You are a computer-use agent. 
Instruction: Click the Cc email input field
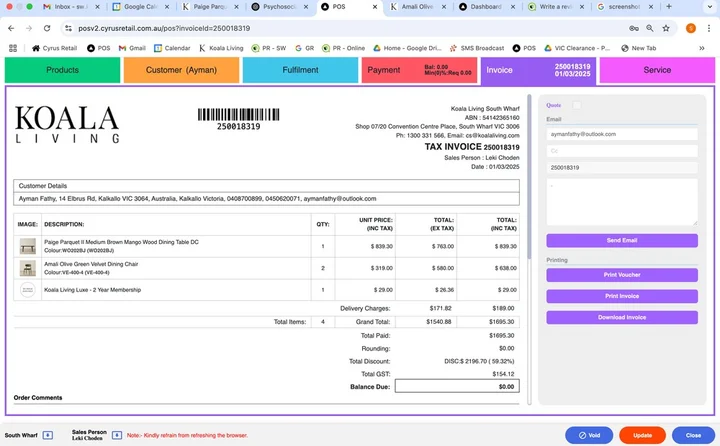click(x=621, y=150)
